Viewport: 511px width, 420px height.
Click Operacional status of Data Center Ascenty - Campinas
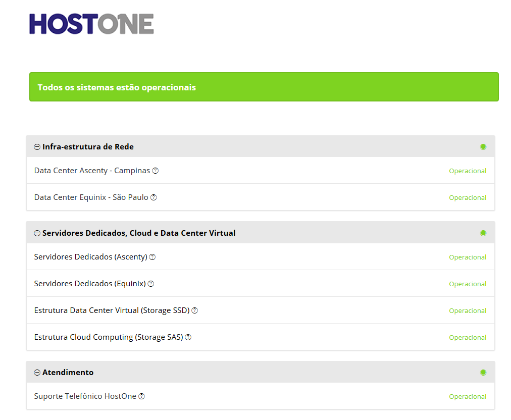coord(468,171)
